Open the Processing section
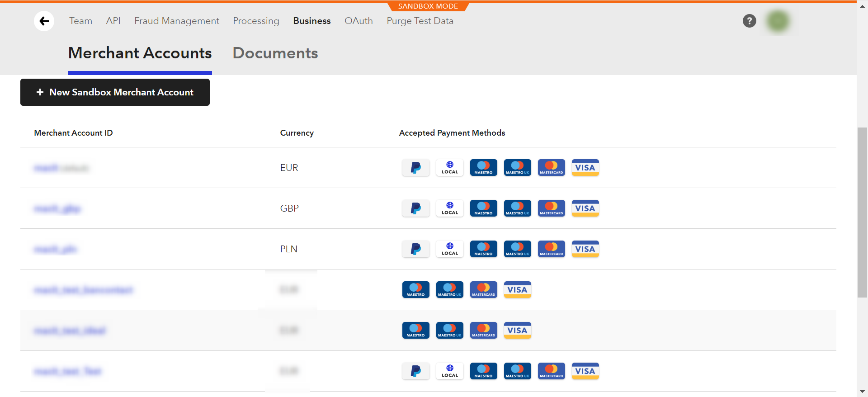The height and width of the screenshot is (397, 868). click(256, 21)
